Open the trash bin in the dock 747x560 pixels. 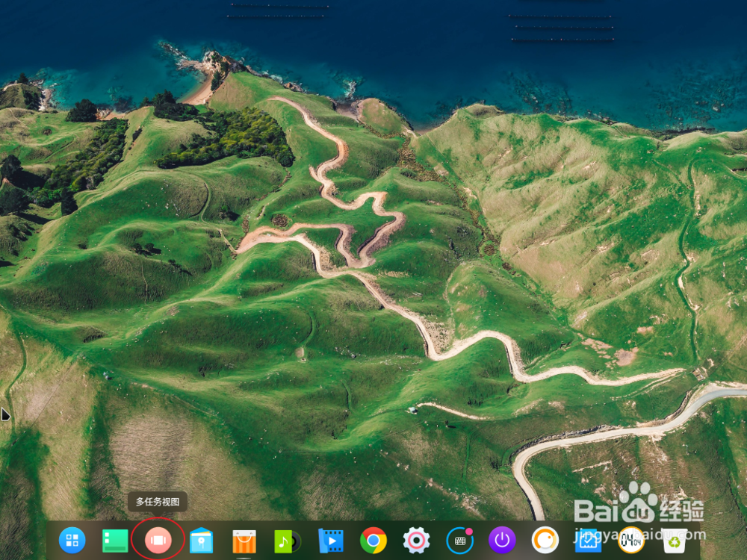pos(675,541)
